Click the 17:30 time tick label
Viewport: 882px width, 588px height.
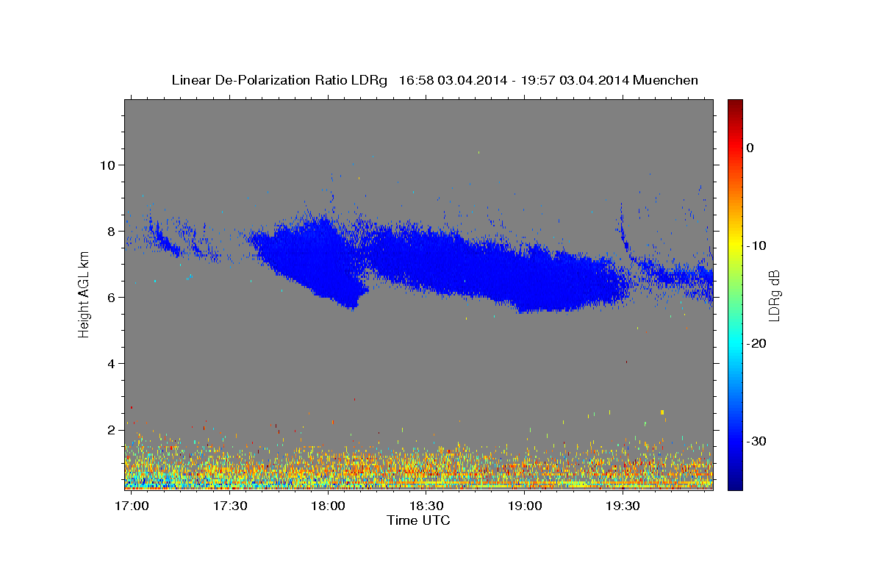(230, 506)
